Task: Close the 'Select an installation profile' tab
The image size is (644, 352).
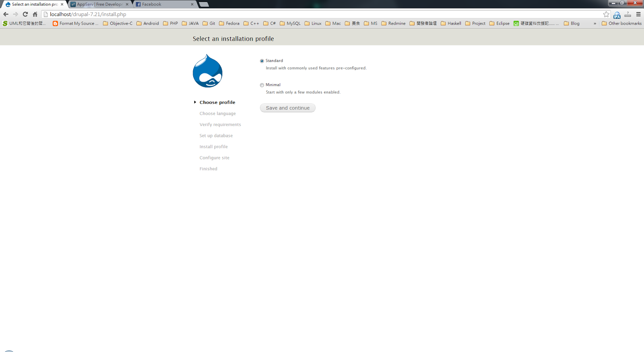Action: pos(62,4)
